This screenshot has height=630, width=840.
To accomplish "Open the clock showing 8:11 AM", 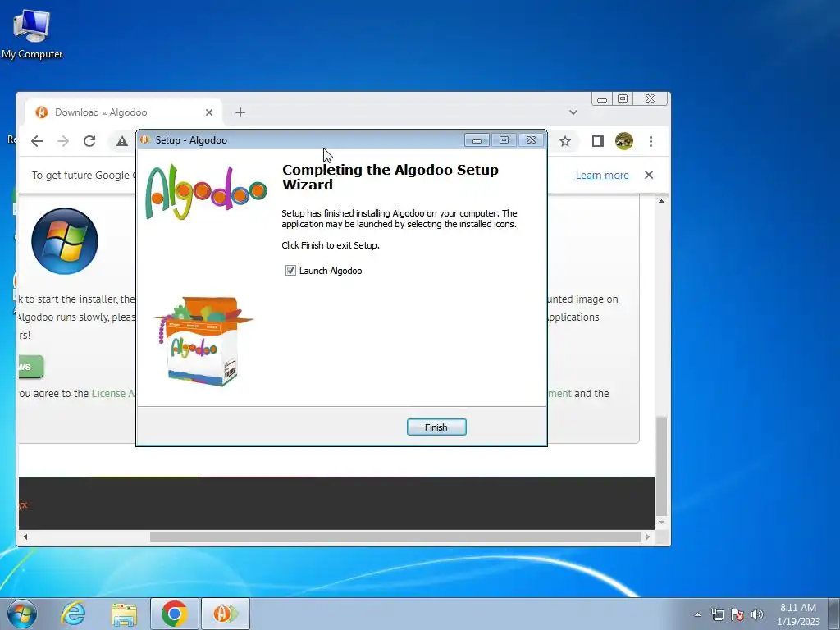I will (798, 614).
